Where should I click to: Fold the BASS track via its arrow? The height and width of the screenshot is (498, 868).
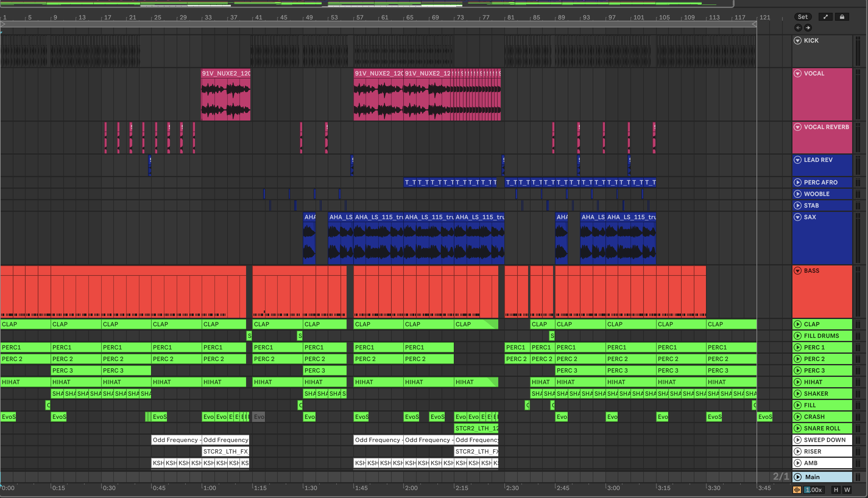pos(798,271)
